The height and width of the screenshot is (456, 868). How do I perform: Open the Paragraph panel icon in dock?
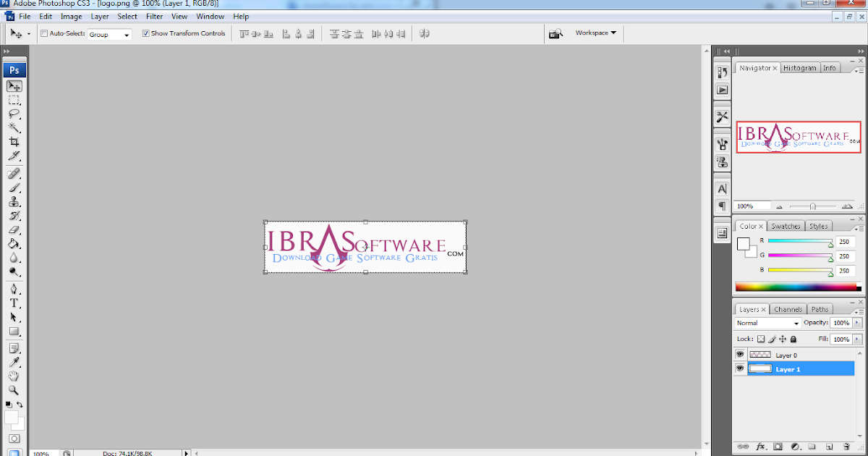point(722,206)
